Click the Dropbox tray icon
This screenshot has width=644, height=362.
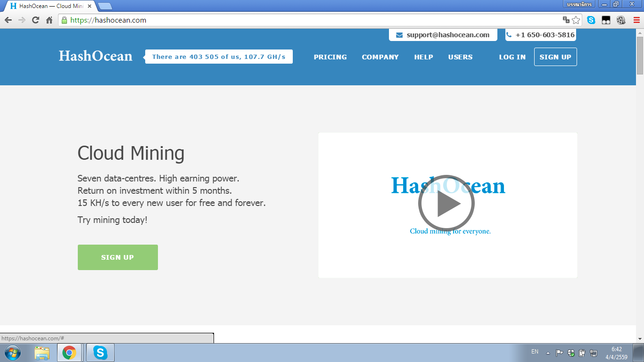click(x=571, y=353)
